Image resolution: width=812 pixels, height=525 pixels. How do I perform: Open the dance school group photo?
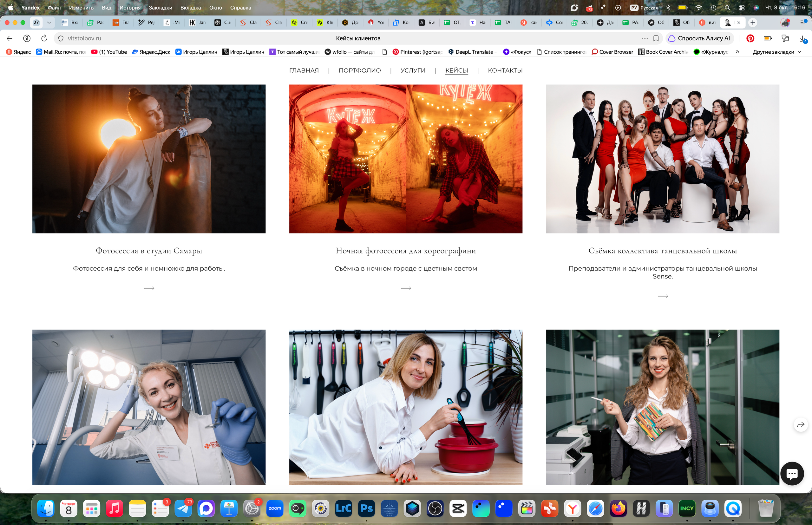pyautogui.click(x=663, y=159)
